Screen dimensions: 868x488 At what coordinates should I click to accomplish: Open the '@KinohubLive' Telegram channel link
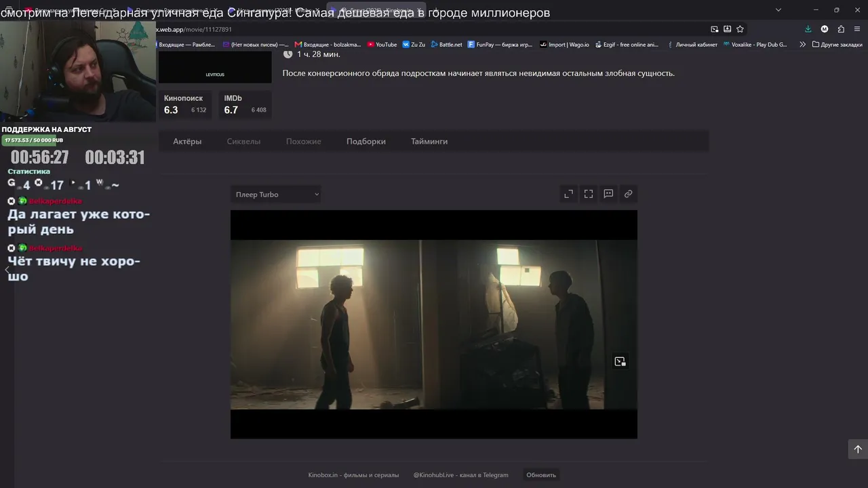pos(461,475)
